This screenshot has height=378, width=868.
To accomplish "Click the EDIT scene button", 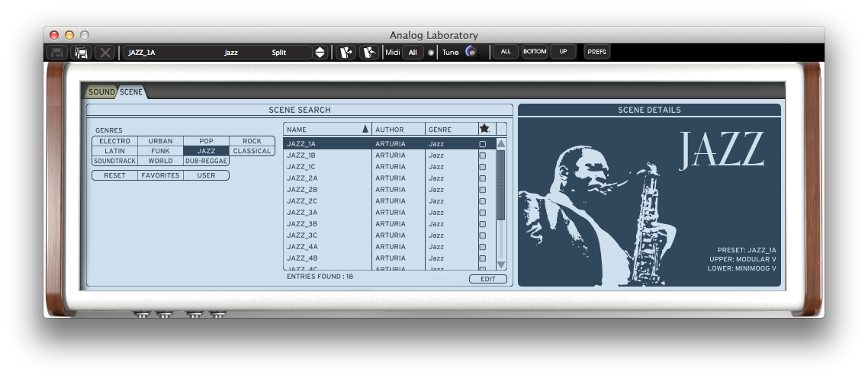I will (487, 279).
